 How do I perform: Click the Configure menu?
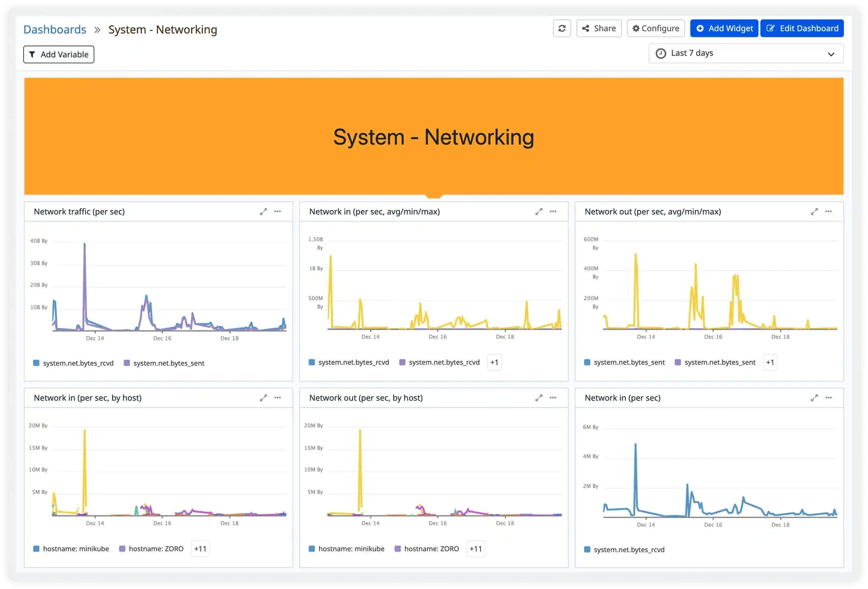coord(656,28)
